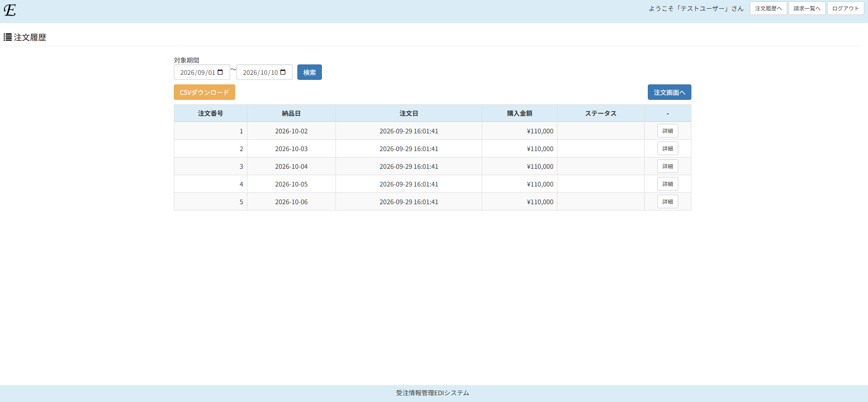
Task: Open 詳細 for order number 1
Action: 667,131
